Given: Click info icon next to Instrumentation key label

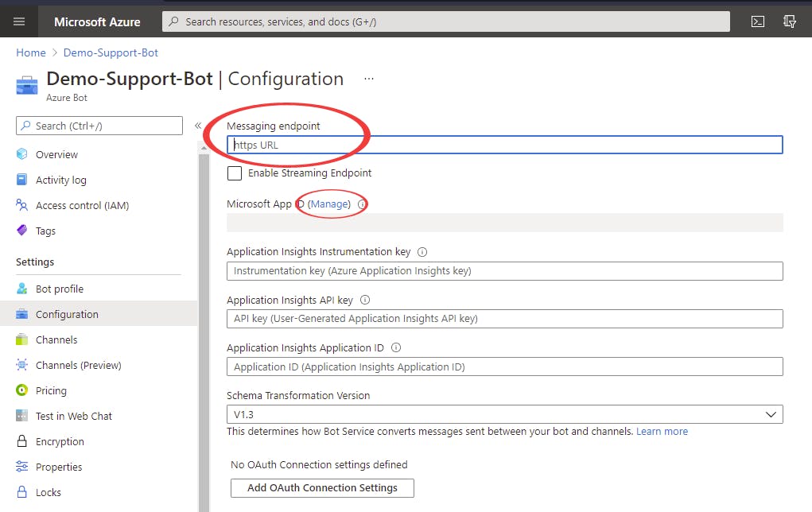Looking at the screenshot, I should 422,252.
